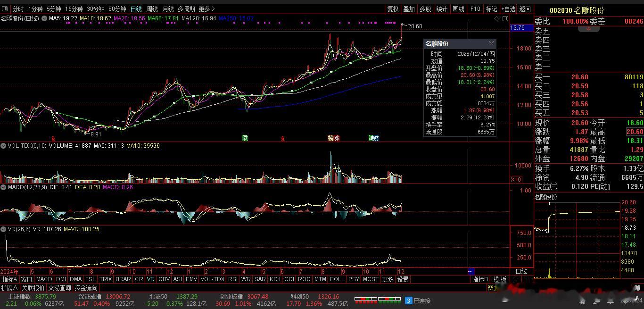Viewport: 644px width, 309px height.
Task: Expand the 名雕股份 indicator dropdown arrow
Action: (x=44, y=18)
